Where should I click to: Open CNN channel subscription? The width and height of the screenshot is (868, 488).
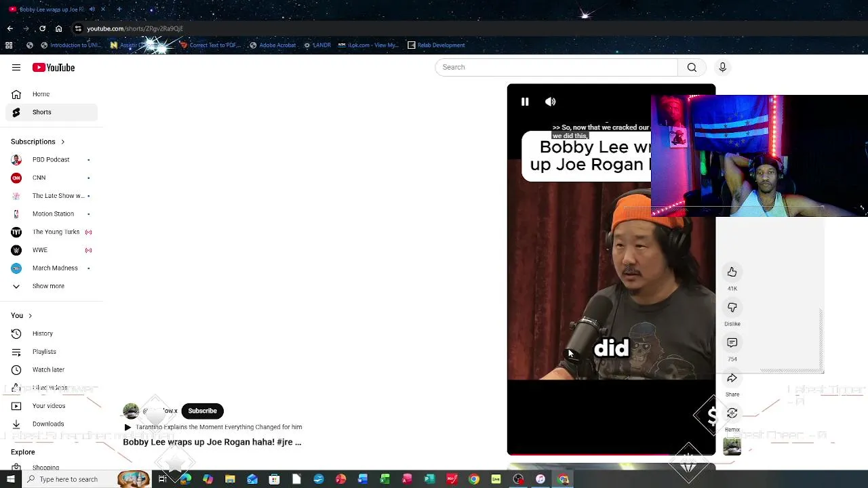[52, 178]
